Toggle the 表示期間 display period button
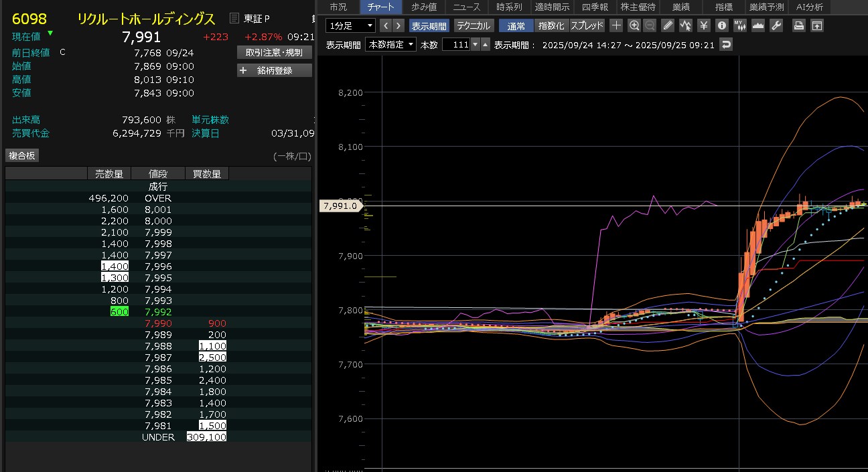868x472 pixels. coord(429,25)
